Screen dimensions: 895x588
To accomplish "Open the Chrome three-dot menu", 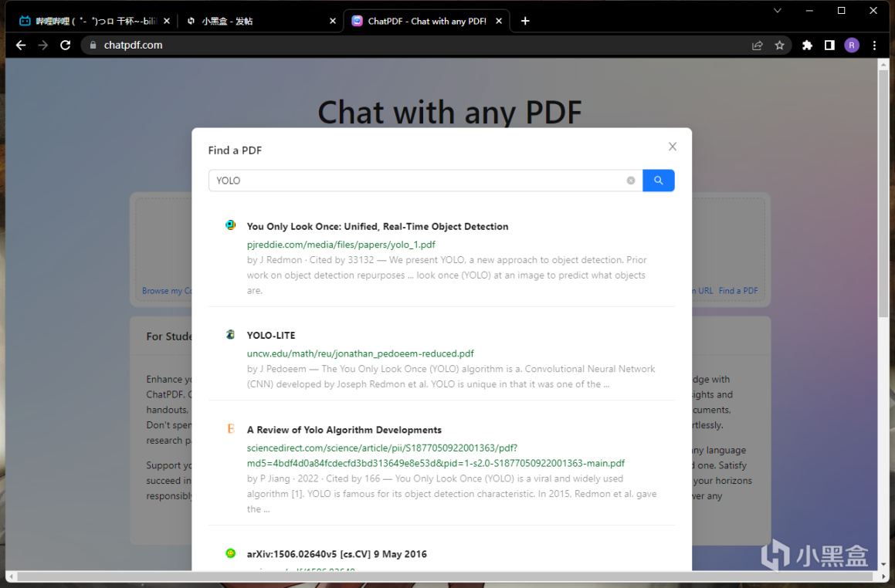I will click(x=874, y=46).
